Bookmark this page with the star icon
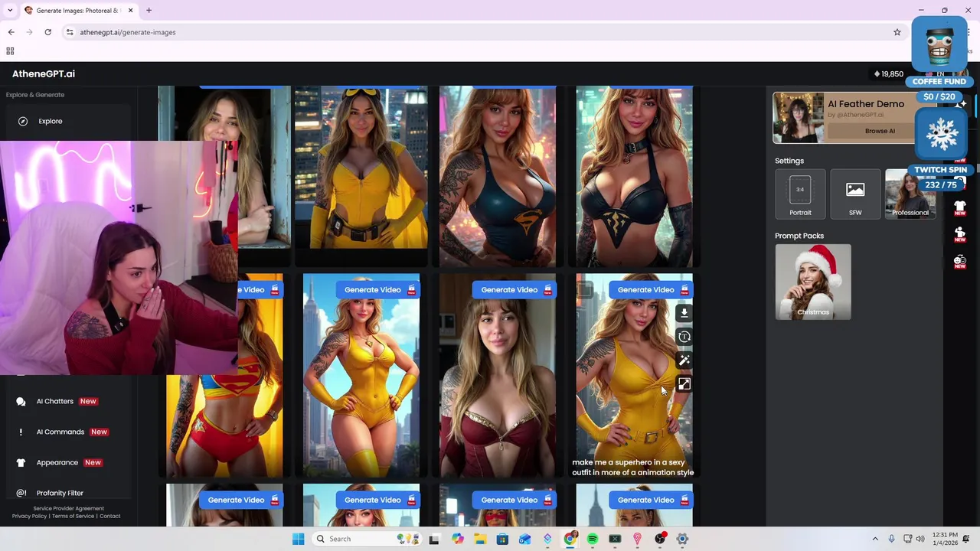980x551 pixels. 897,32
